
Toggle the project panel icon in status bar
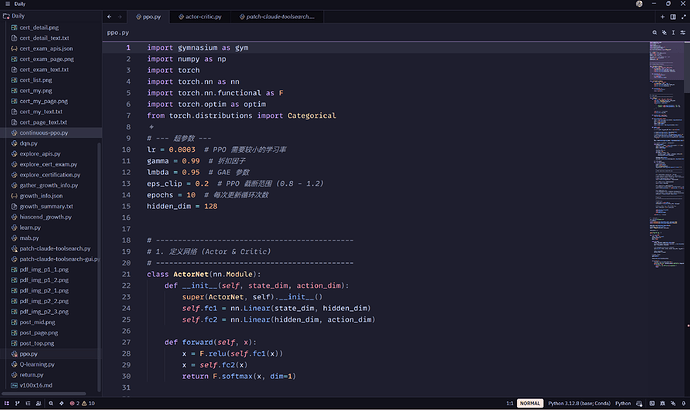pyautogui.click(x=7, y=403)
